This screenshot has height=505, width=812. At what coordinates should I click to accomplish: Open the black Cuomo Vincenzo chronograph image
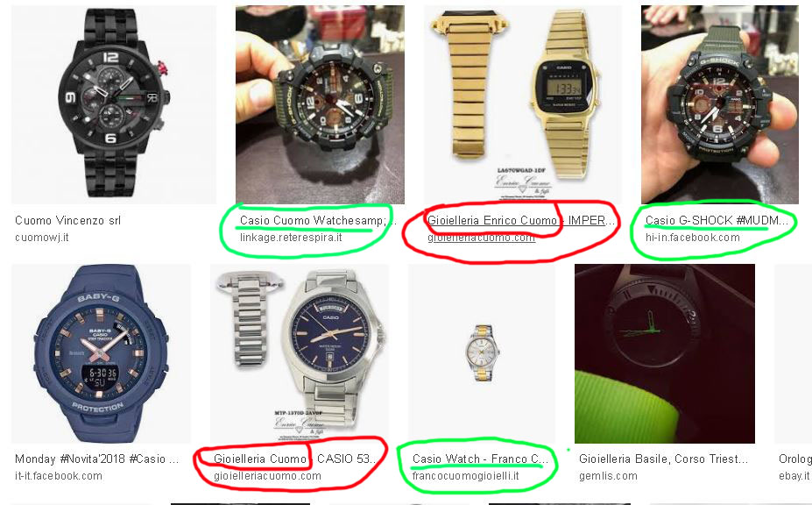pyautogui.click(x=114, y=104)
